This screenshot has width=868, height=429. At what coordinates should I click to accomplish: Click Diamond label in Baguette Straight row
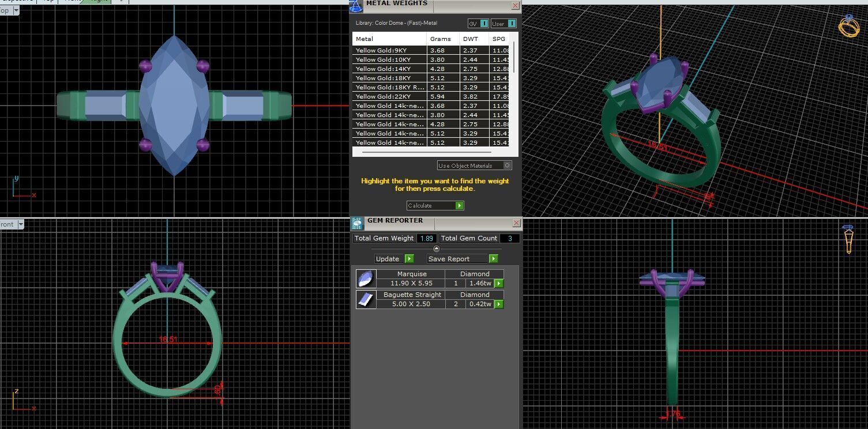pyautogui.click(x=475, y=295)
